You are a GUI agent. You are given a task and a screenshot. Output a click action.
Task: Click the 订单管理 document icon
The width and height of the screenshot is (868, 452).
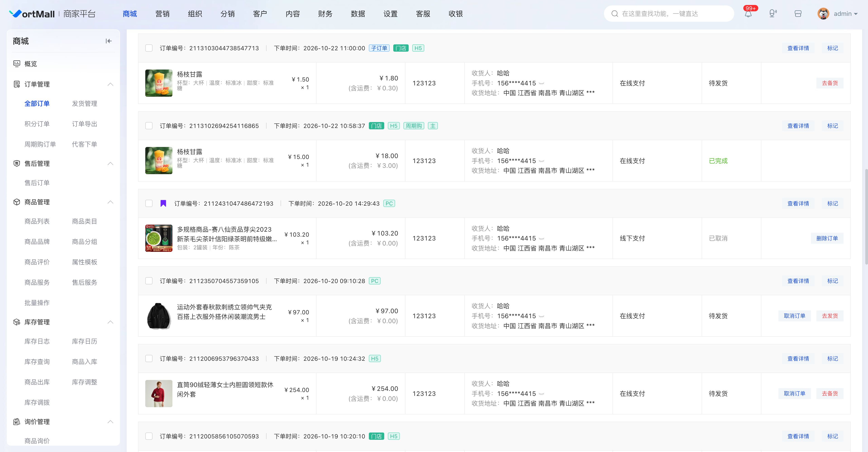click(x=17, y=84)
